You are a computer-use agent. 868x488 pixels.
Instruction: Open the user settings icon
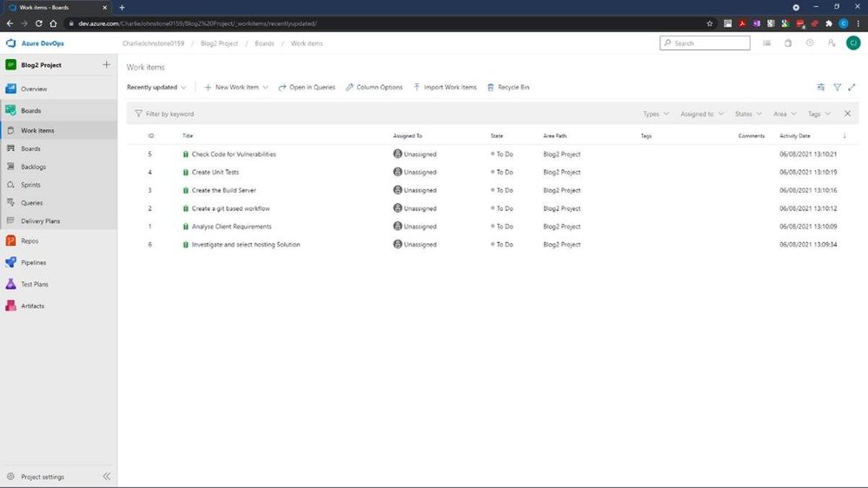pos(831,43)
